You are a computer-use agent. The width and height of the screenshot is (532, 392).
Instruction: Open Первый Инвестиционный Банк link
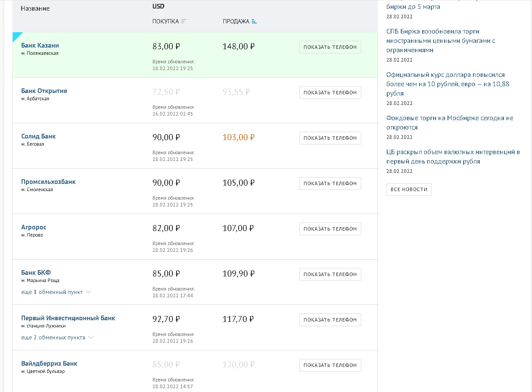(68, 318)
